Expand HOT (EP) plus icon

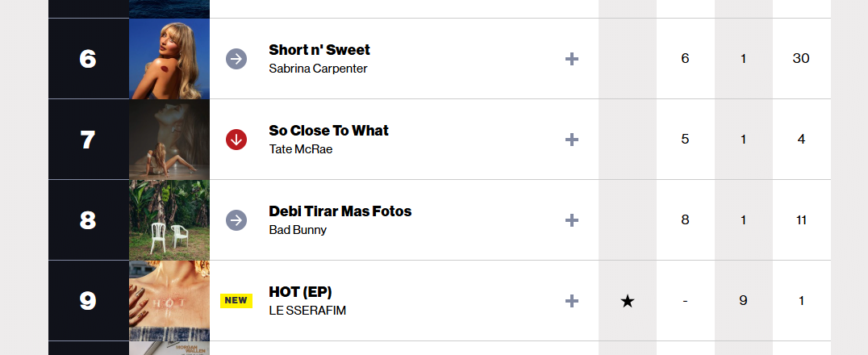point(572,301)
